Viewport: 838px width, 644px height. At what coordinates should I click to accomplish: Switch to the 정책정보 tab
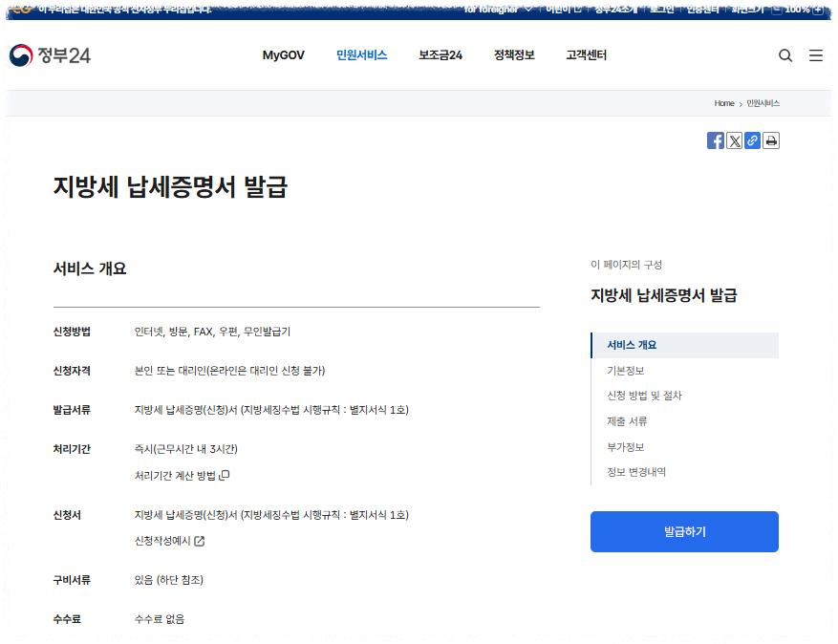(x=514, y=55)
